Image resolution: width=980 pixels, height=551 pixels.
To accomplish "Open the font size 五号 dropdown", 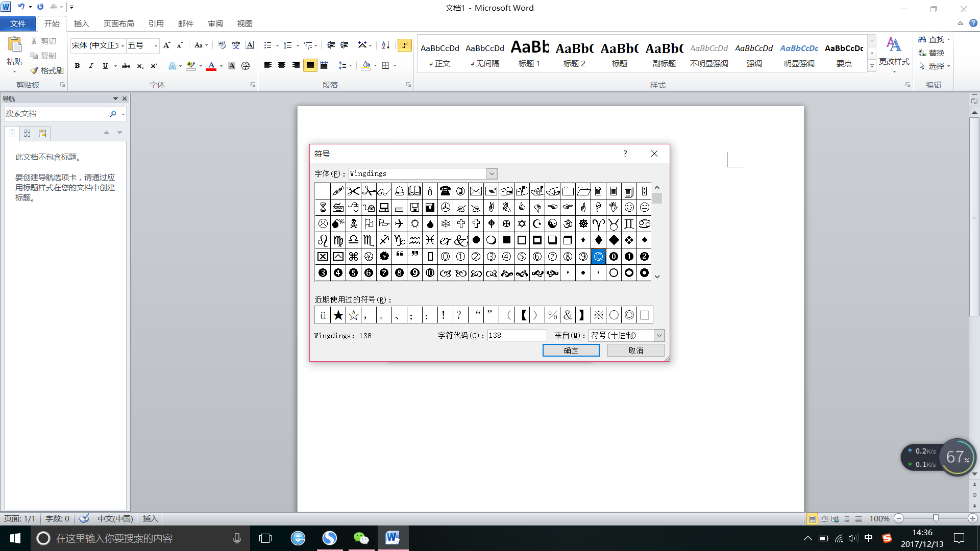I will [x=156, y=46].
